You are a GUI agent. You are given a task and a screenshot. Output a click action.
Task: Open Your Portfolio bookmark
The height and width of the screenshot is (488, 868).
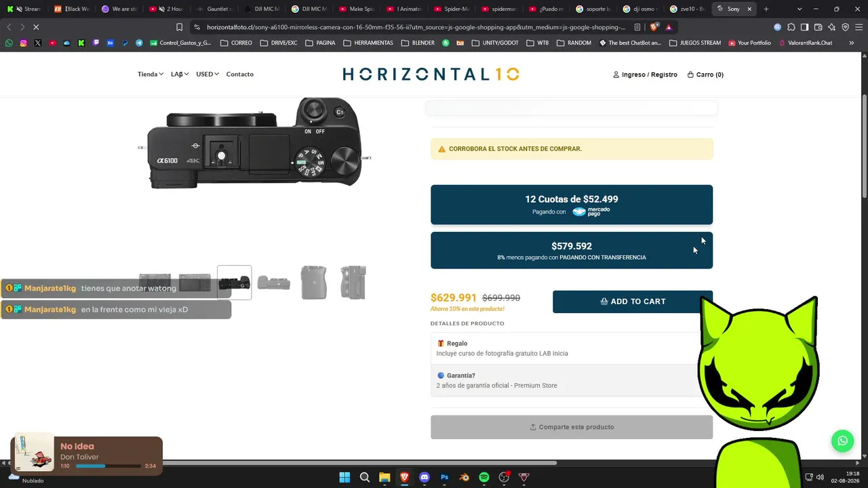click(749, 43)
